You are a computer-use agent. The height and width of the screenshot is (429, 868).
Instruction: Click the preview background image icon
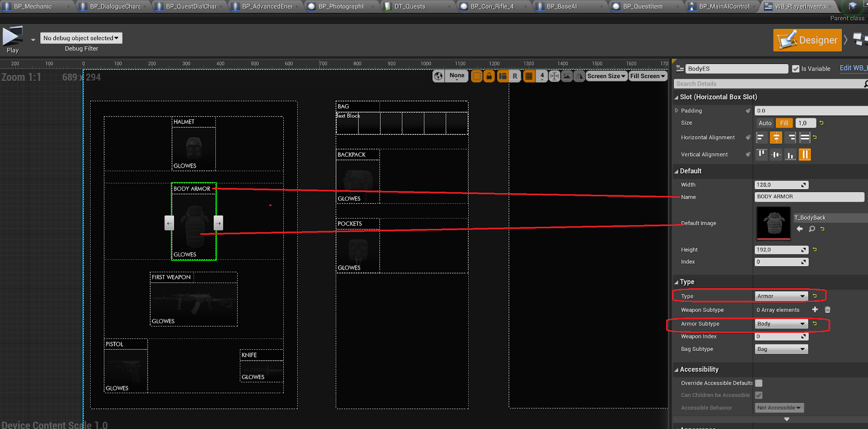567,76
